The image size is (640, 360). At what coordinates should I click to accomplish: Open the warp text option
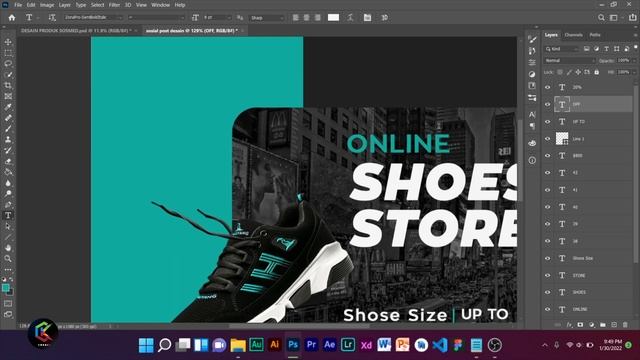(x=350, y=18)
